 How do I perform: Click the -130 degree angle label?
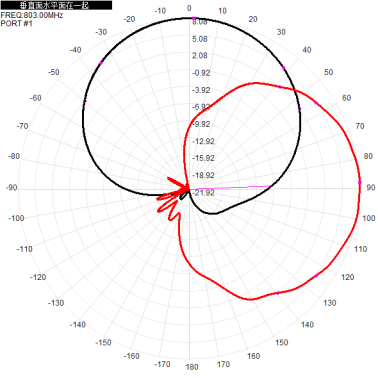(x=56, y=303)
